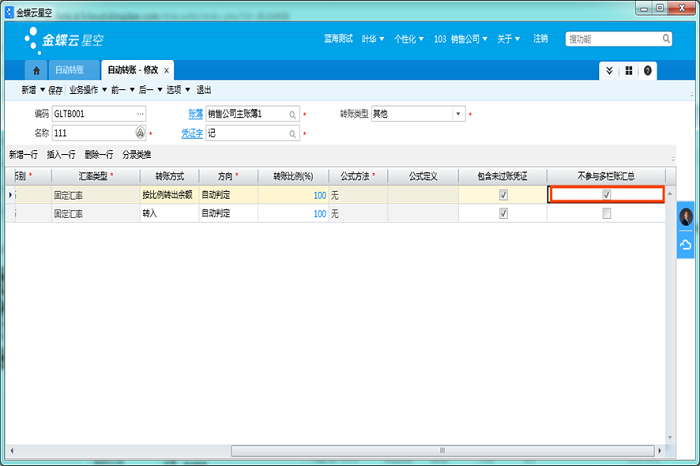Open the cloud service icon on the right sidebar
700x466 pixels.
[686, 244]
